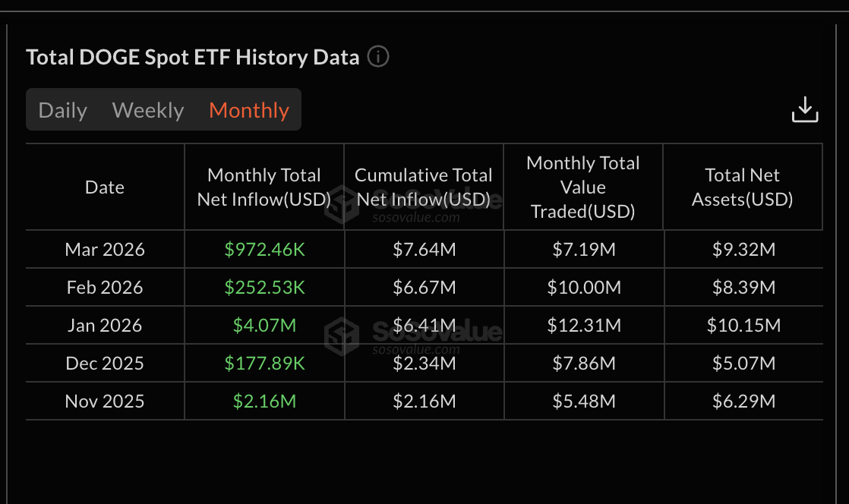Viewport: 849px width, 504px height.
Task: Switch to the Daily tab
Action: click(62, 109)
